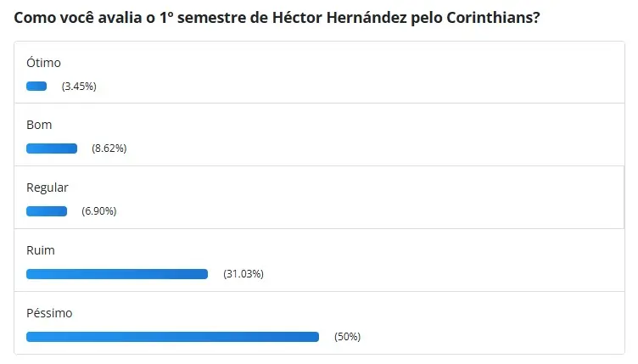
Task: Select the Péssimo option label
Action: 49,313
